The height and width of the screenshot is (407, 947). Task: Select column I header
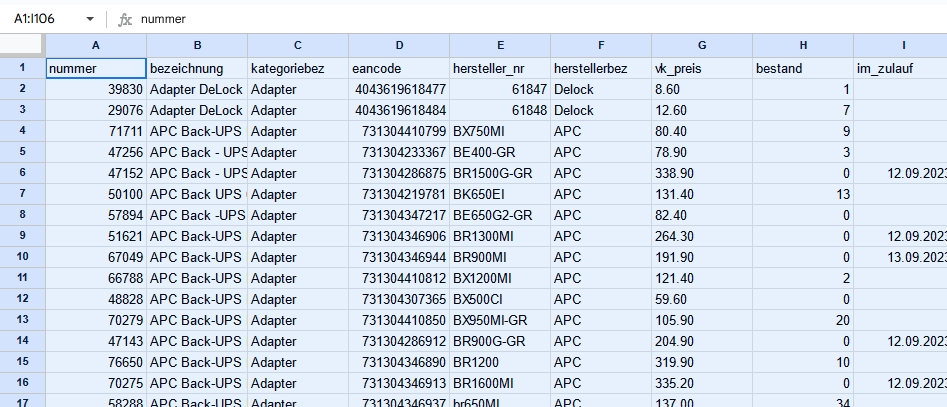[x=900, y=45]
